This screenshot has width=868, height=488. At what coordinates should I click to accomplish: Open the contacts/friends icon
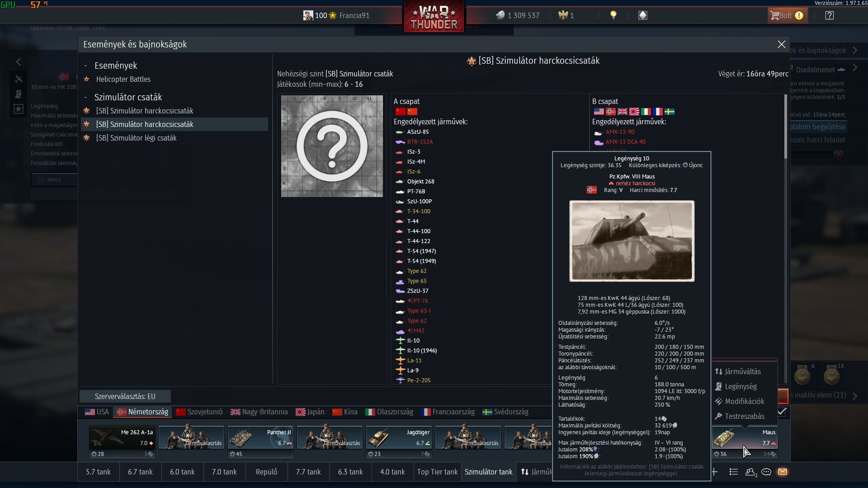750,472
